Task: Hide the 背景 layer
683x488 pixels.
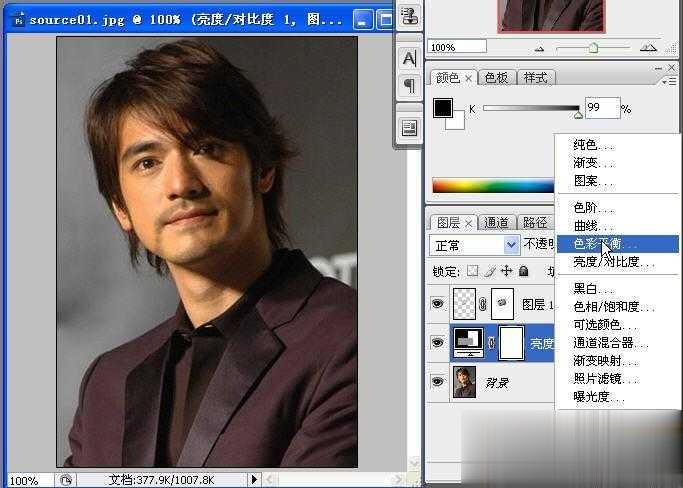Action: 437,381
